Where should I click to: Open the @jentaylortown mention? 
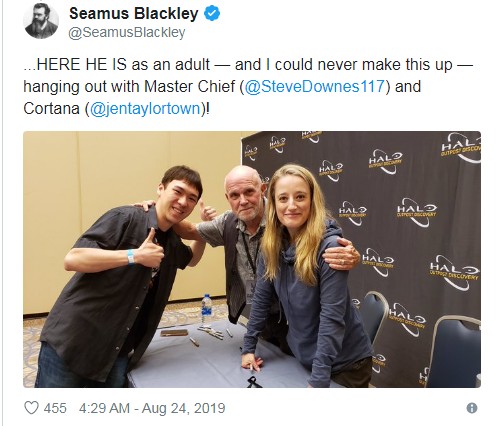click(145, 108)
